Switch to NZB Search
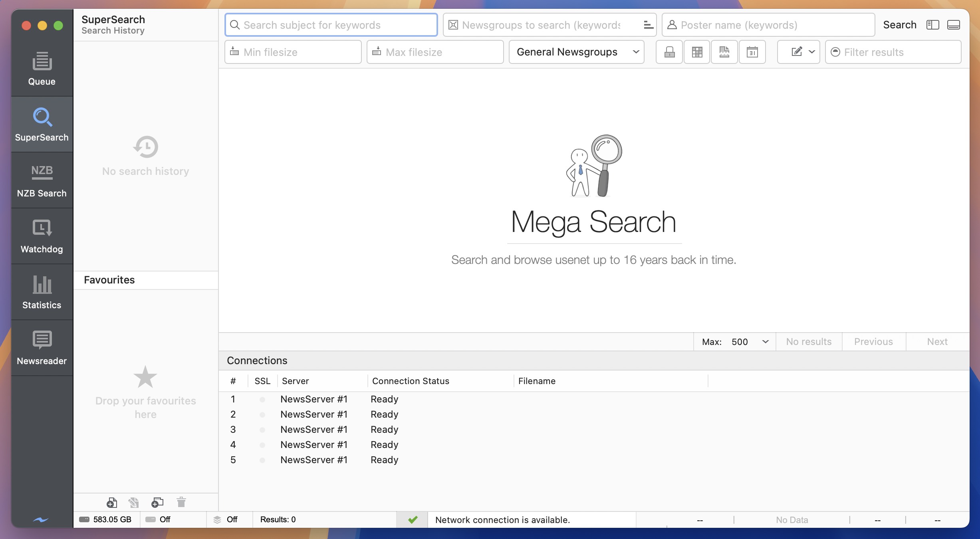This screenshot has height=539, width=980. coord(42,180)
